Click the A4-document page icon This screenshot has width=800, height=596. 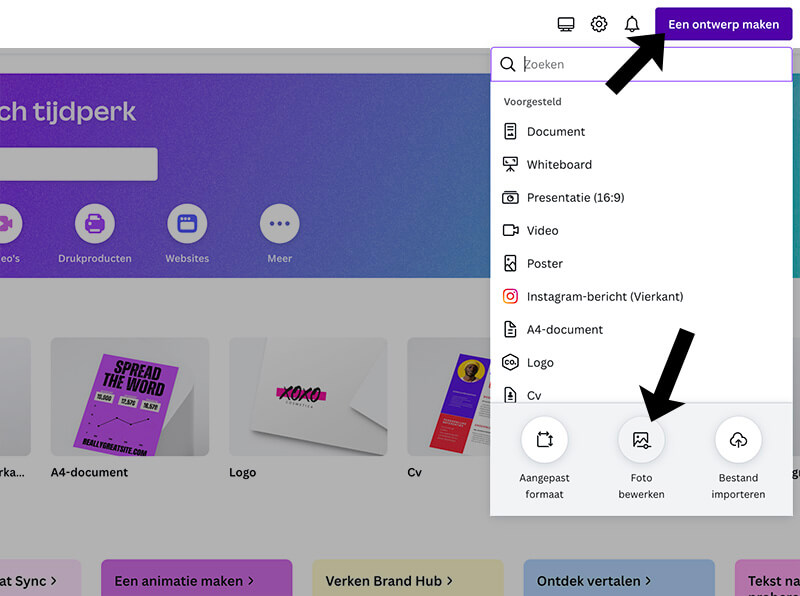510,329
